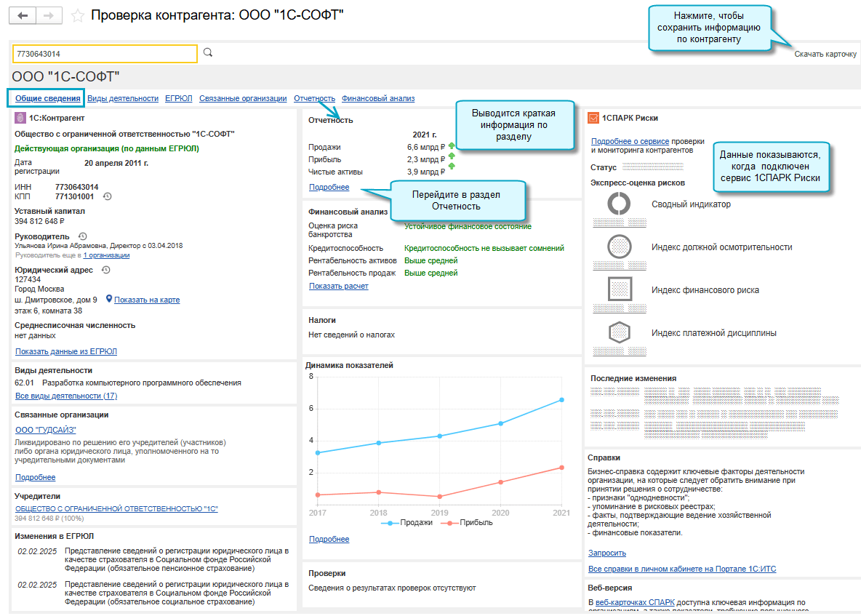The image size is (861, 616).
Task: Click the INN search input field
Action: click(x=105, y=54)
